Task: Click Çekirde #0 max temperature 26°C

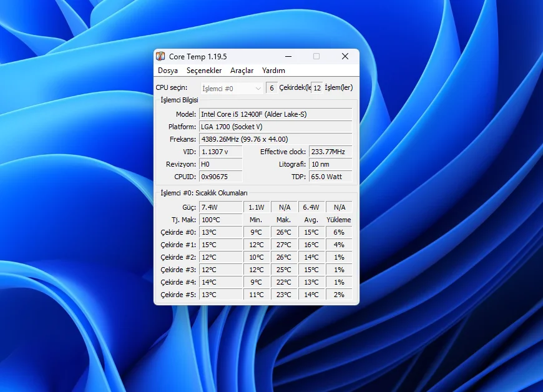Action: coord(283,232)
